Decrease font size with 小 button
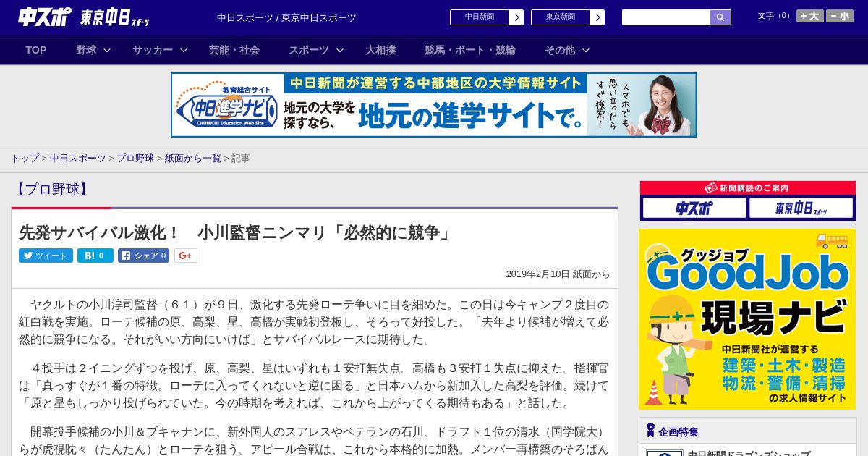The image size is (868, 456). (840, 16)
